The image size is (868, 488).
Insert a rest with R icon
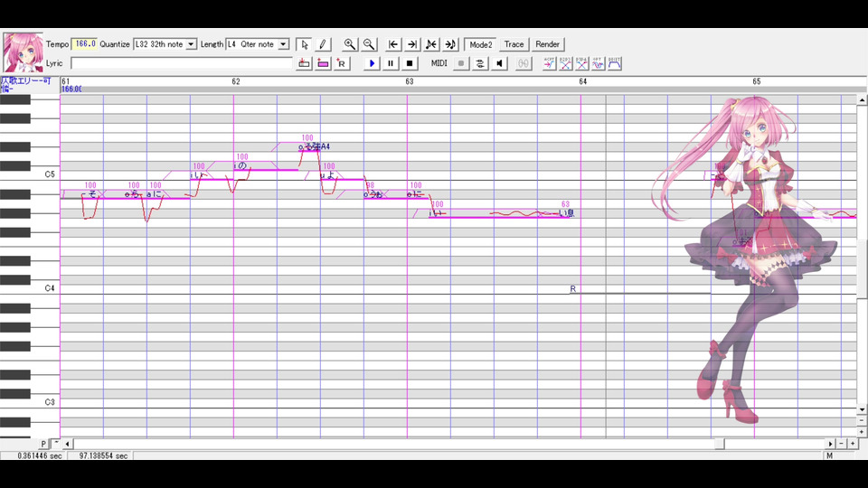coord(342,63)
